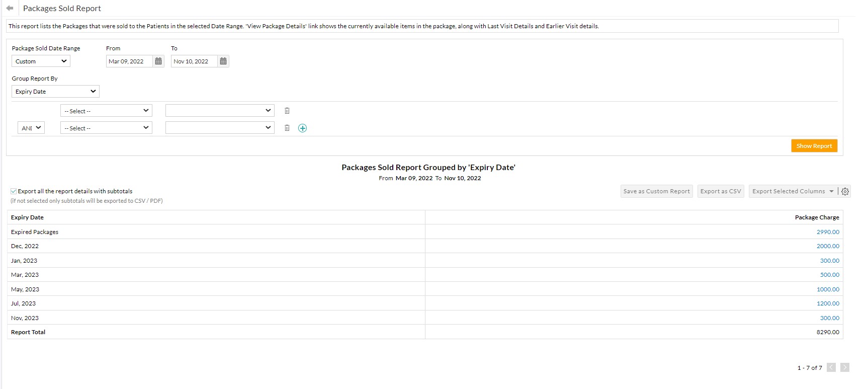The width and height of the screenshot is (868, 389).
Task: Delete the second filter row with trash icon
Action: 287,128
